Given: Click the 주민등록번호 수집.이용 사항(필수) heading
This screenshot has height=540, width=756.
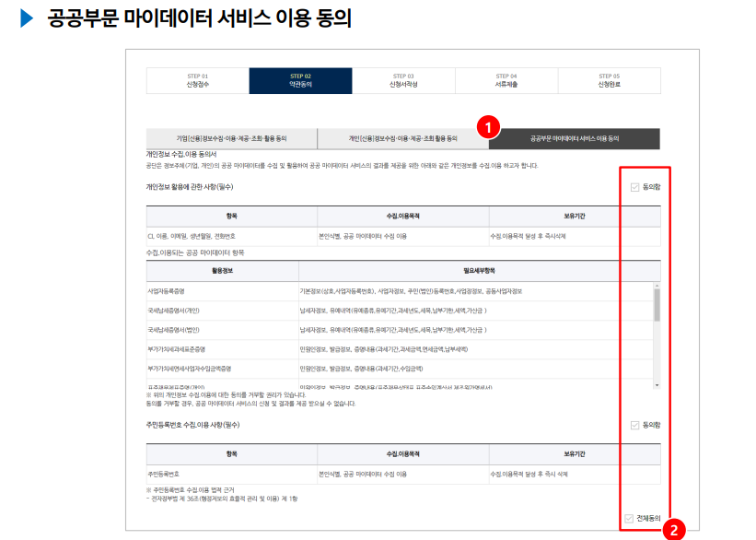Looking at the screenshot, I should (x=192, y=425).
